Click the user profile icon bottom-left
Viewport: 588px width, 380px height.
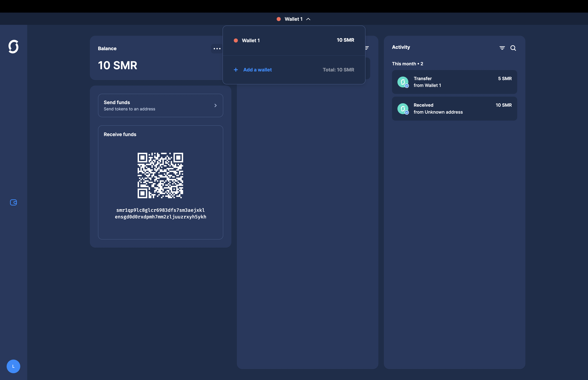[13, 366]
